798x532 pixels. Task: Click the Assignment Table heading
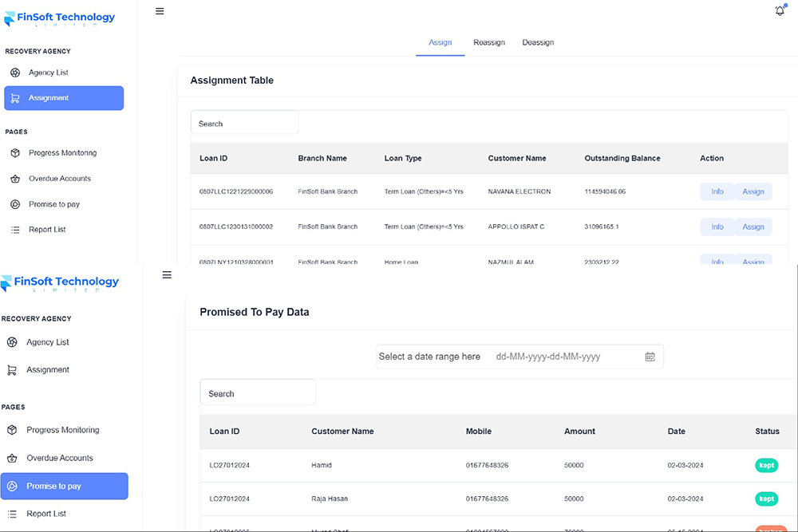232,81
